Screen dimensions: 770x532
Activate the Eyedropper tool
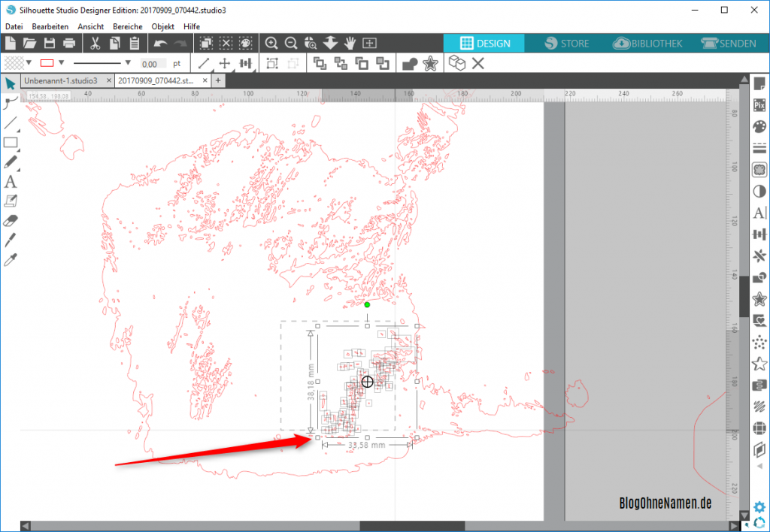pyautogui.click(x=11, y=260)
